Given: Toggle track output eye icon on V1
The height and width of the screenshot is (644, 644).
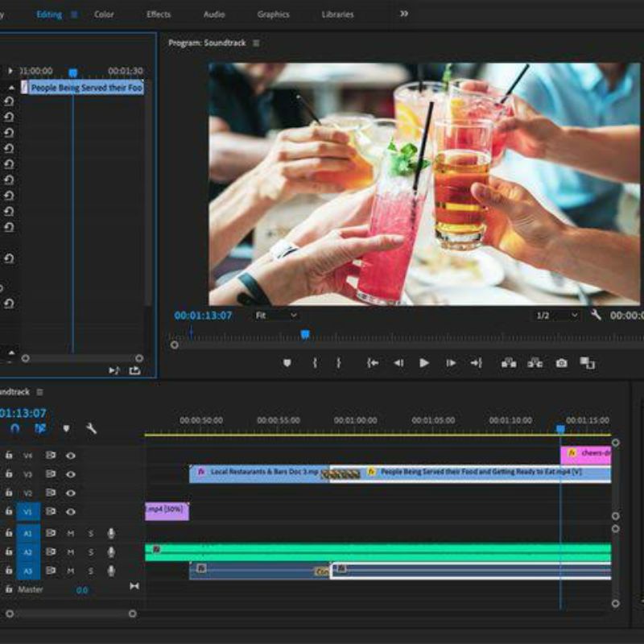Looking at the screenshot, I should pyautogui.click(x=71, y=512).
